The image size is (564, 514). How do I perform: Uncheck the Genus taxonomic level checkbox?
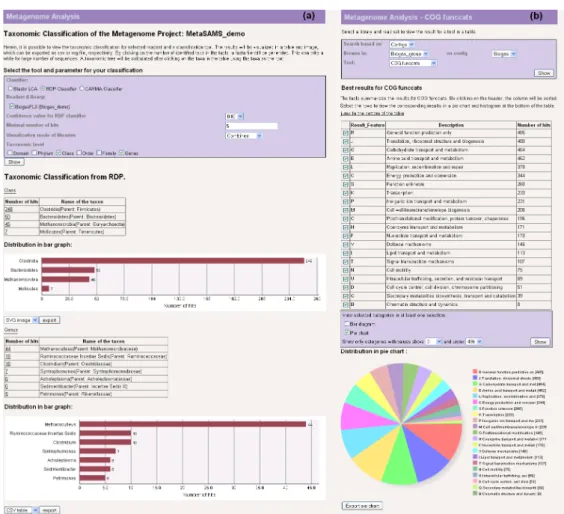[122, 153]
